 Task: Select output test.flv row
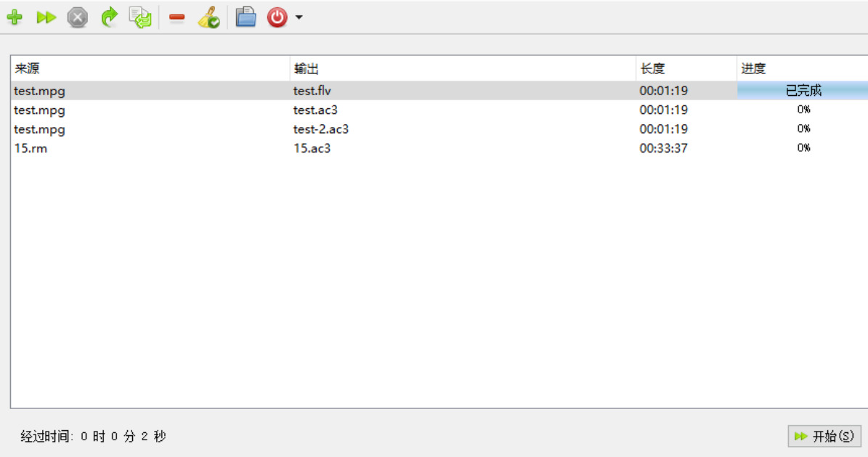(312, 91)
